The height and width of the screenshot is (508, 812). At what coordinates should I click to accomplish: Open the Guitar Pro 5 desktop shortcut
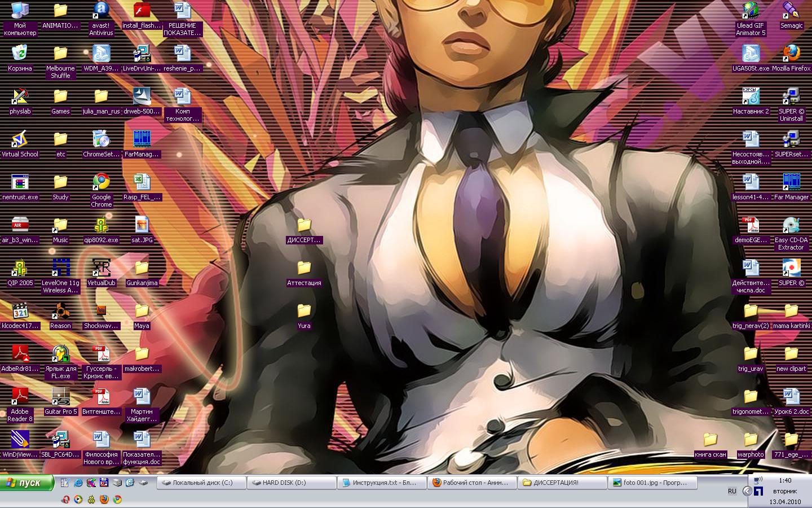coord(60,401)
